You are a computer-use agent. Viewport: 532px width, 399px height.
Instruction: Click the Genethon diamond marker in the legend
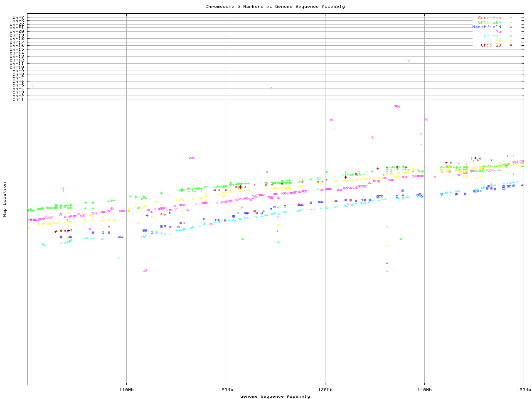point(511,18)
